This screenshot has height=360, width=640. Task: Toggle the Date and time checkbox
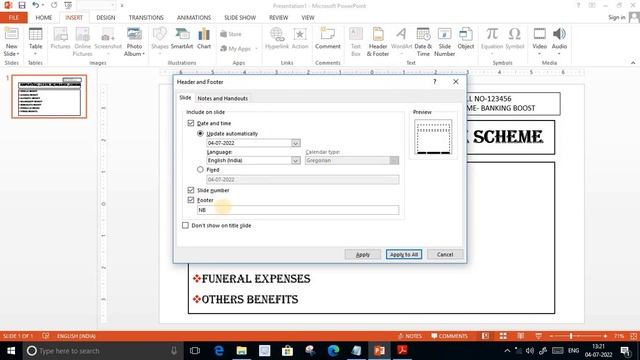click(191, 123)
